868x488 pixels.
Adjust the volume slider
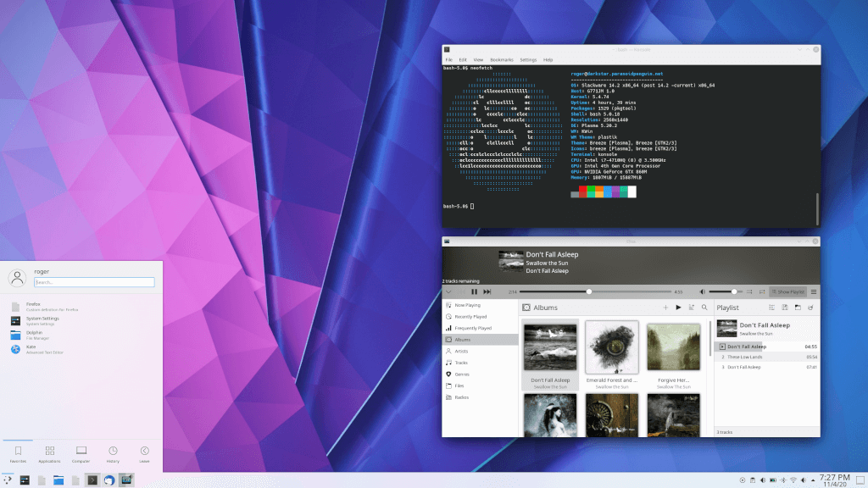[733, 291]
